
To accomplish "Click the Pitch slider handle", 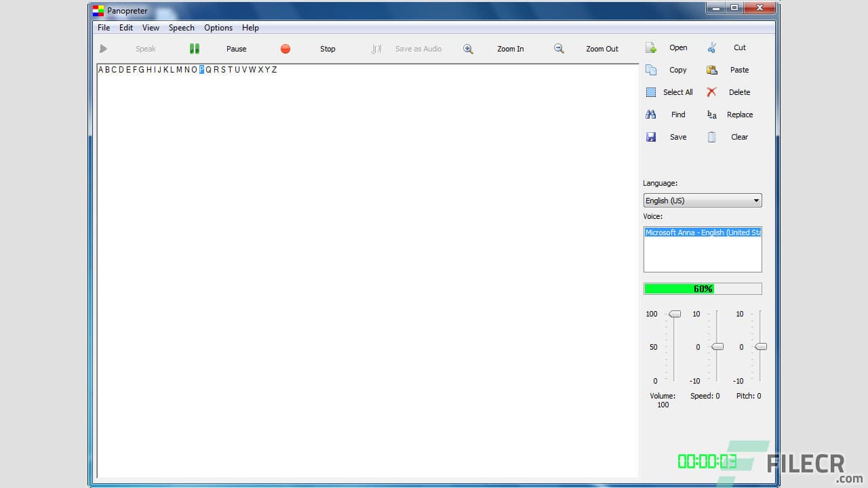I will pyautogui.click(x=760, y=346).
